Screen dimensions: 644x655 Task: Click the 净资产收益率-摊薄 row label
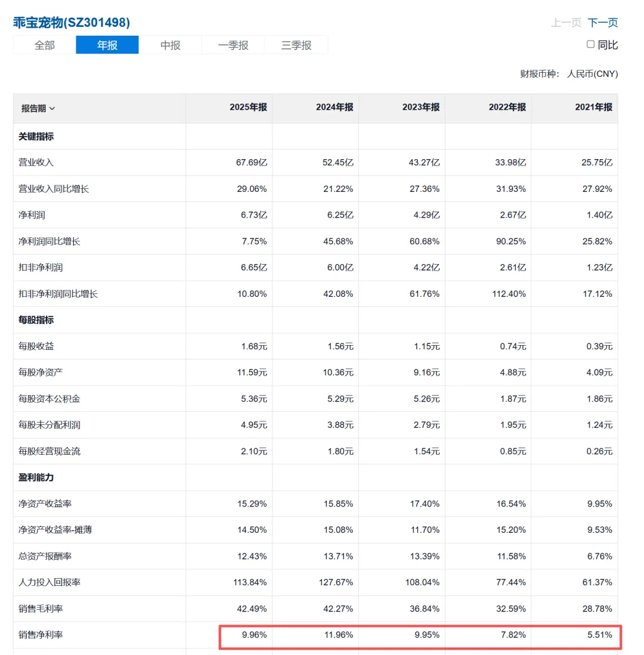pos(55,530)
